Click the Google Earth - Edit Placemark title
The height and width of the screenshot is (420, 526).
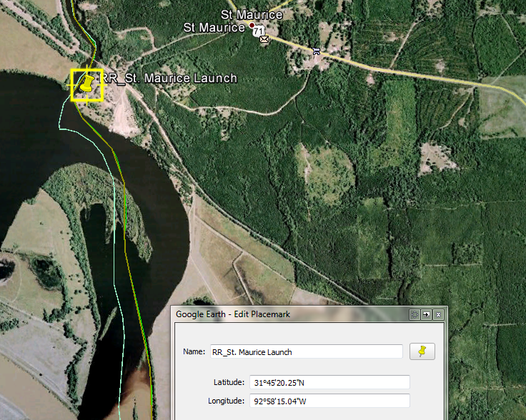[x=233, y=314]
